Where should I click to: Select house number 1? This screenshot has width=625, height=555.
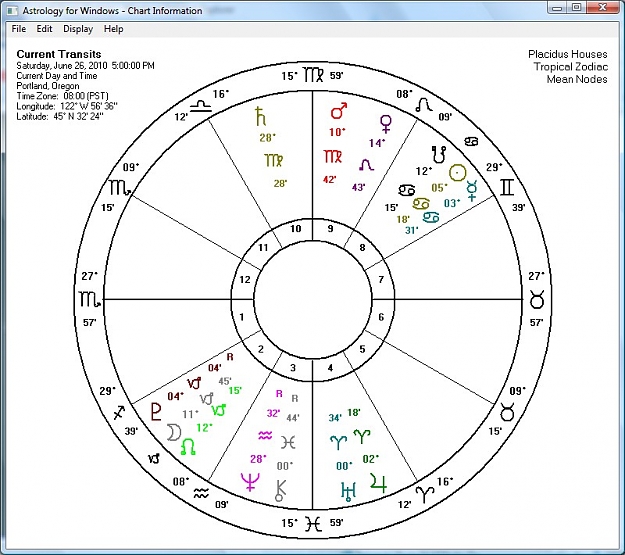[x=242, y=317]
